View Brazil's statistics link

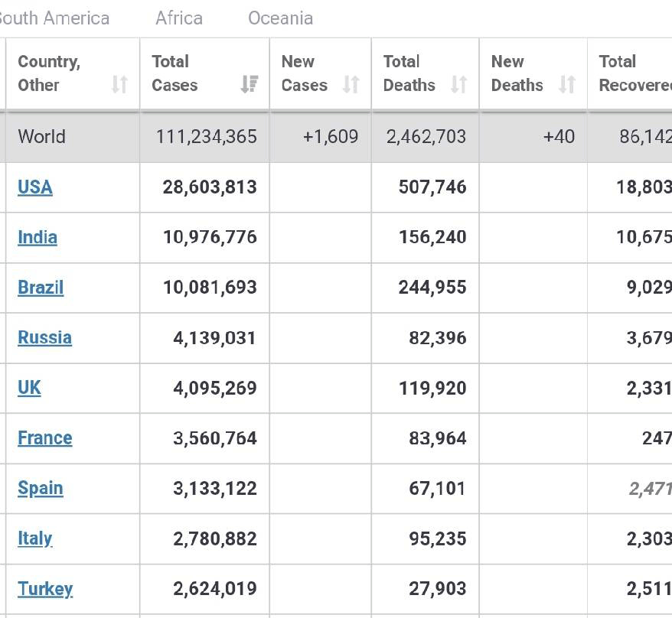point(39,288)
